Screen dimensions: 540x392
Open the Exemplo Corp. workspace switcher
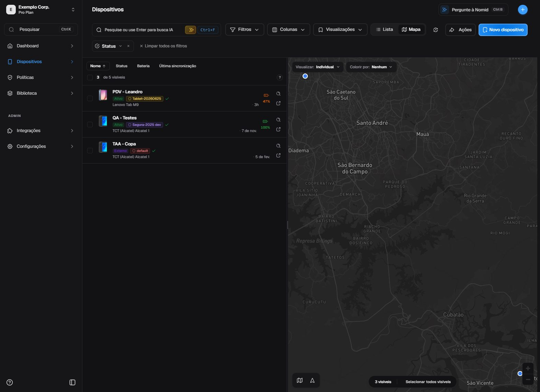[41, 10]
